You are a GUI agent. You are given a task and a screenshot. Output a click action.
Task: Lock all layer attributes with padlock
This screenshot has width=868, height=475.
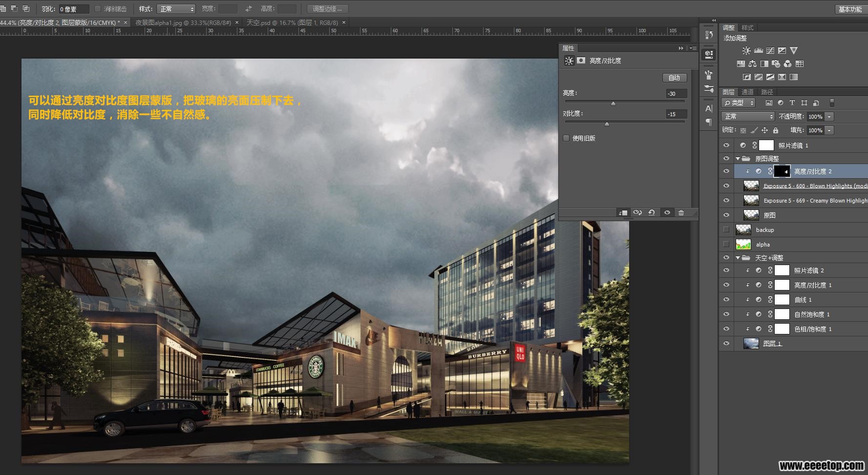[x=776, y=130]
